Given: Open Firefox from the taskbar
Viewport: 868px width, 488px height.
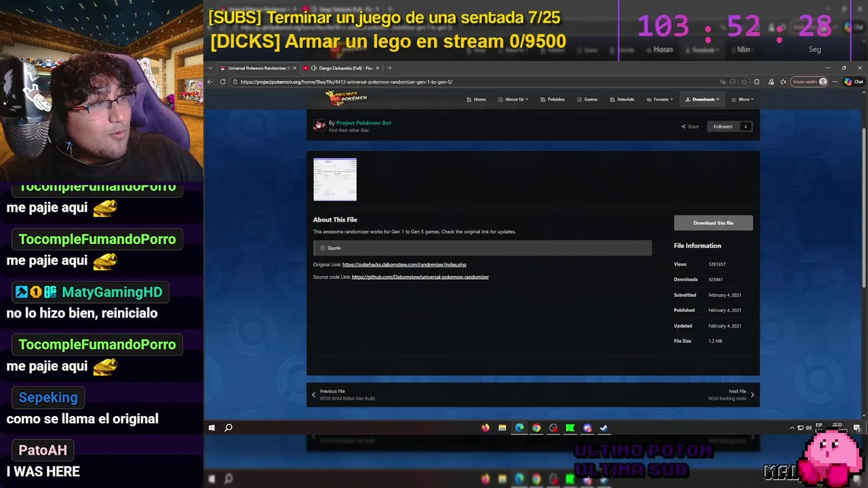Looking at the screenshot, I should click(486, 428).
